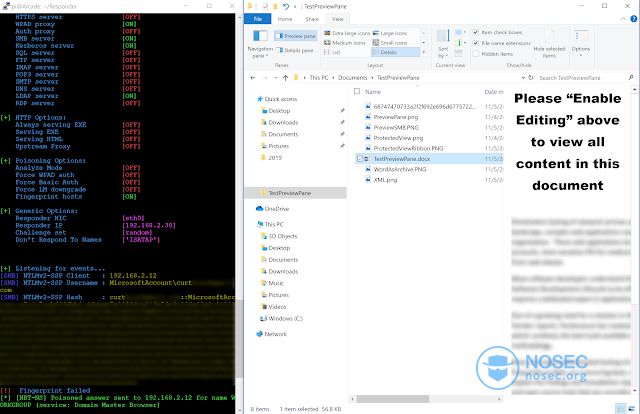Switch to the Share ribbon tab
Screen dimensions: 640x414
pos(312,19)
